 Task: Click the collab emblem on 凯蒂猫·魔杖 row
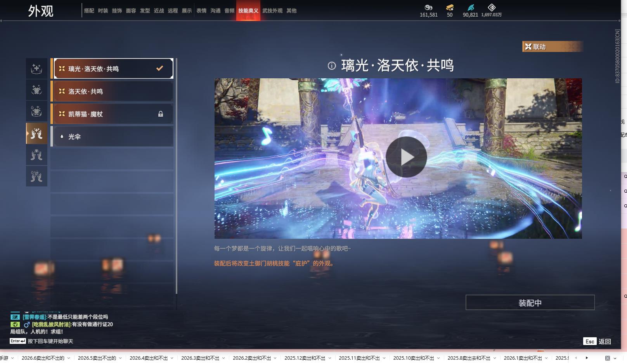click(x=62, y=114)
